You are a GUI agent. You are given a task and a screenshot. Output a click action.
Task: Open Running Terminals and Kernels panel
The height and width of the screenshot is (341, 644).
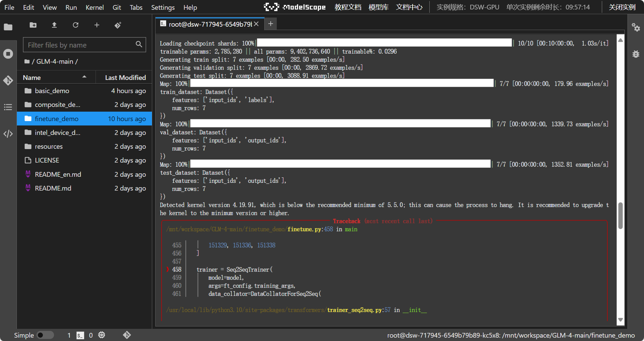[8, 54]
